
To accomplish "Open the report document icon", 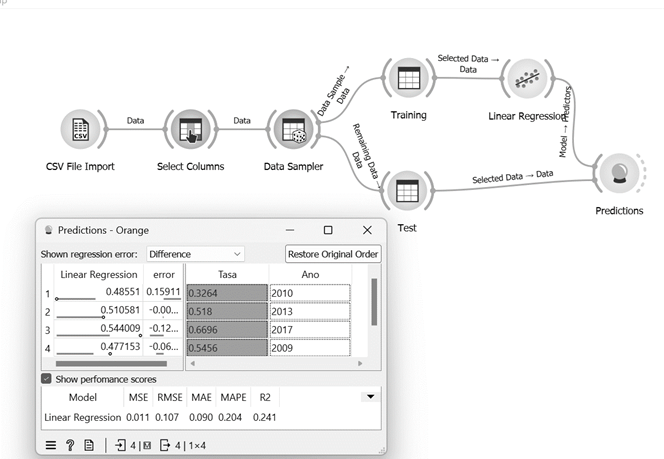I will pyautogui.click(x=89, y=445).
